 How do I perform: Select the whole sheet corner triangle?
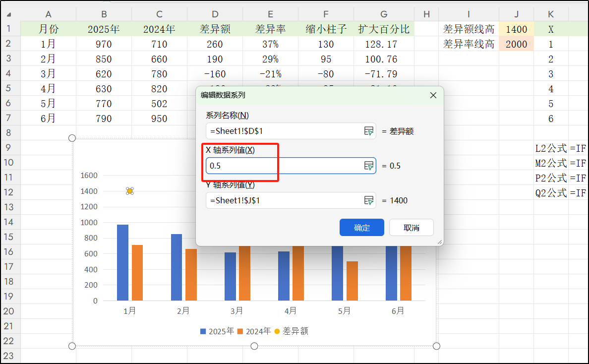click(8, 15)
